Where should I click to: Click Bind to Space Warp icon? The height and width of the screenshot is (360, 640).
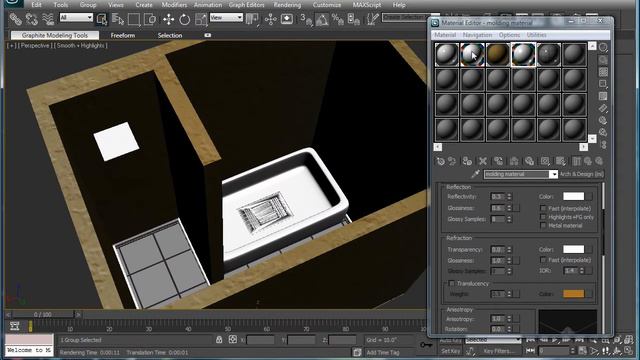click(x=48, y=19)
